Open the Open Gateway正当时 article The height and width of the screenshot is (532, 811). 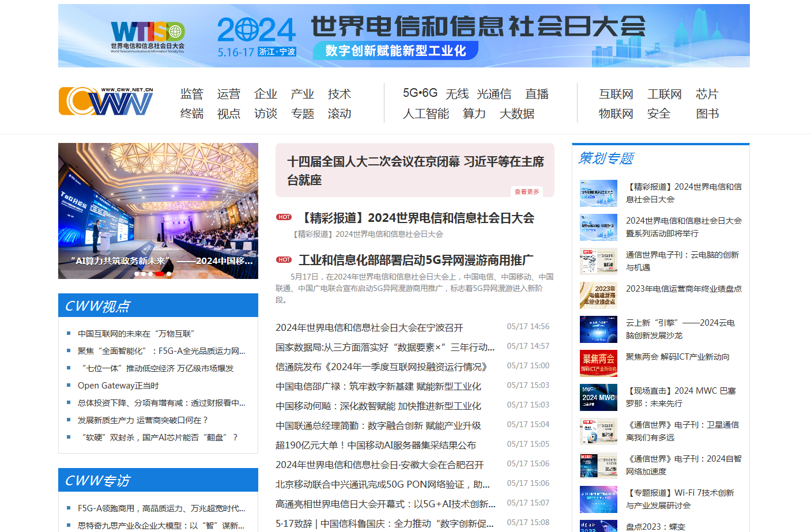click(118, 386)
